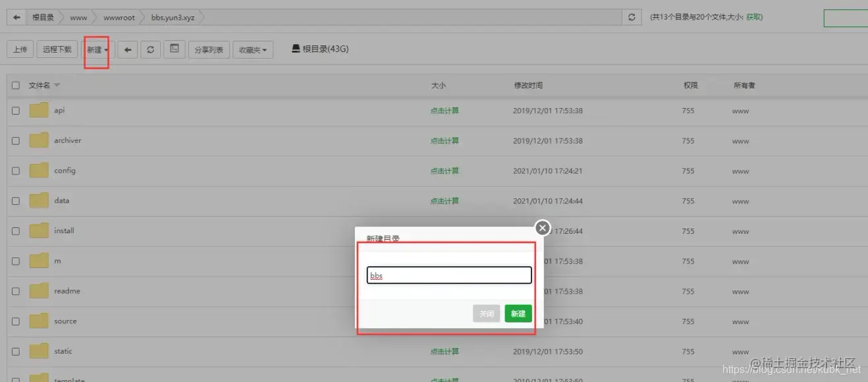Image resolution: width=868 pixels, height=382 pixels.
Task: Click the date 2021/01/10 17:24:44
Action: coord(548,201)
